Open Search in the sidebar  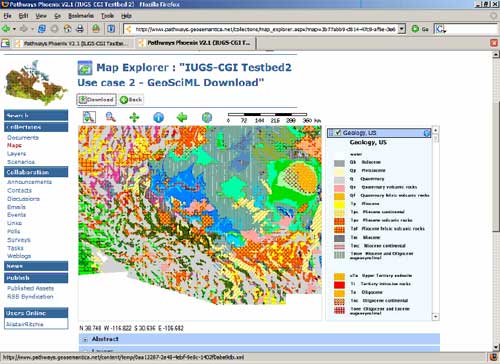[x=36, y=115]
